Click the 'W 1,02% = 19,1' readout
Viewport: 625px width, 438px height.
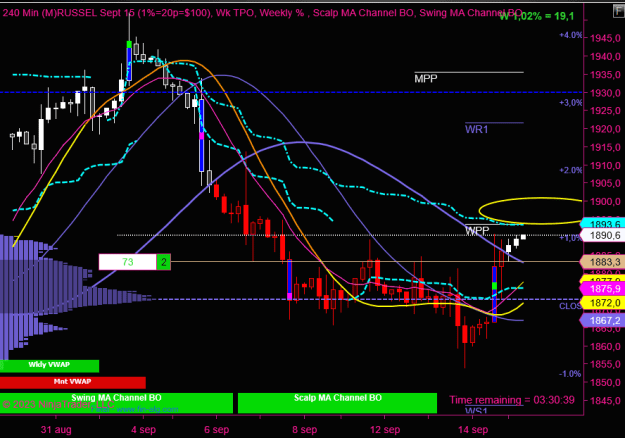click(537, 16)
